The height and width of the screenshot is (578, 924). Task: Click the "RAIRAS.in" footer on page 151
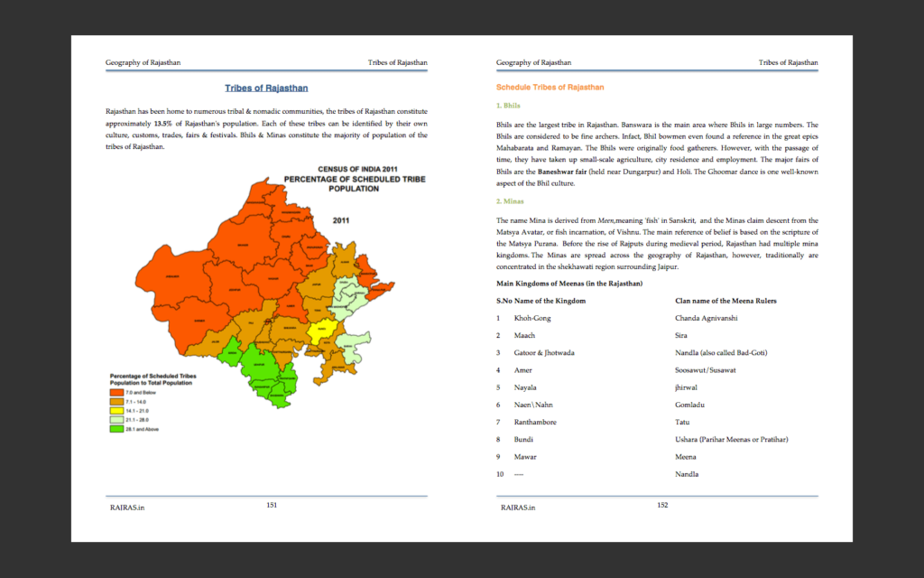[x=127, y=508]
